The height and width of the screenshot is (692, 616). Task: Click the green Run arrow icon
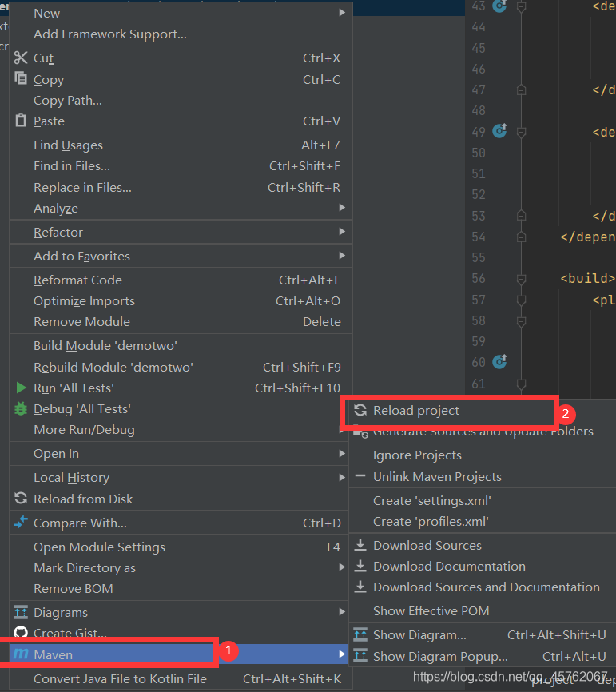tap(21, 388)
